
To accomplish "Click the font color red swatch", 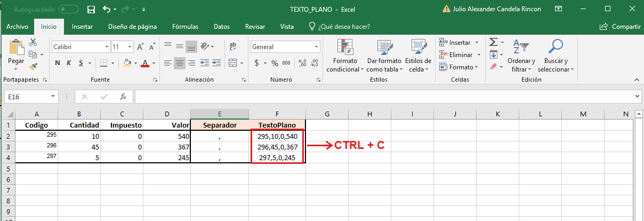I will point(144,63).
